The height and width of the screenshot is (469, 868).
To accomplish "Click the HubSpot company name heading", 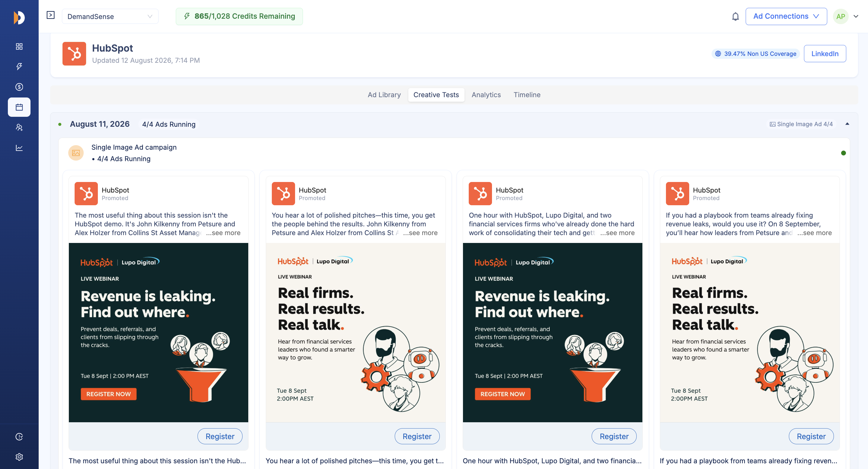I will click(x=113, y=48).
